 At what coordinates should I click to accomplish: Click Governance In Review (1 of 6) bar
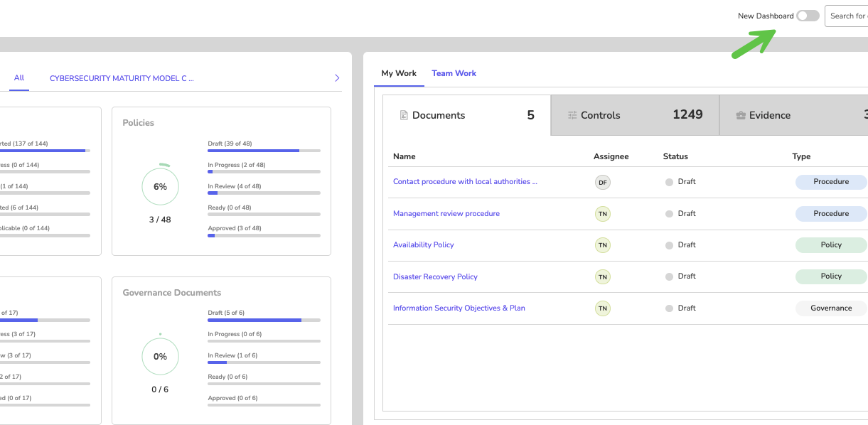tap(264, 362)
